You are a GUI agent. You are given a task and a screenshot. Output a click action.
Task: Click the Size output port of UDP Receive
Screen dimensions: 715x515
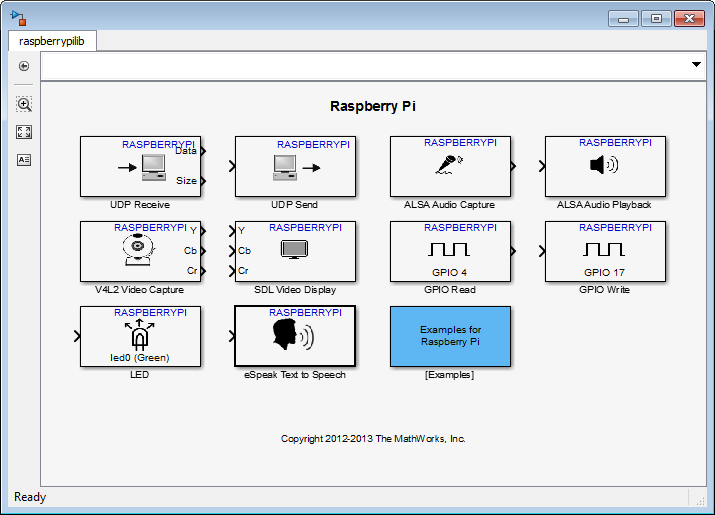tap(203, 181)
